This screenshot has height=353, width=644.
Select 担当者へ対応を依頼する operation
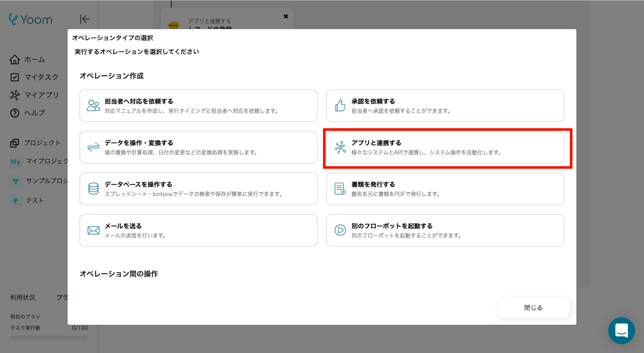click(x=198, y=105)
